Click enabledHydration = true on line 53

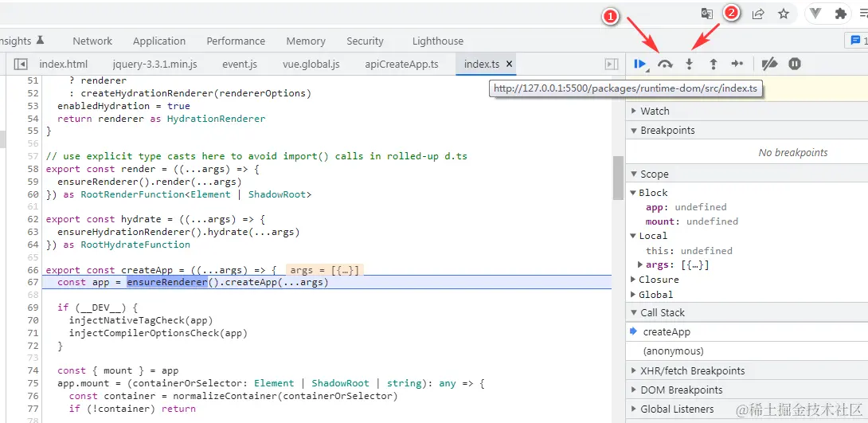coord(123,106)
